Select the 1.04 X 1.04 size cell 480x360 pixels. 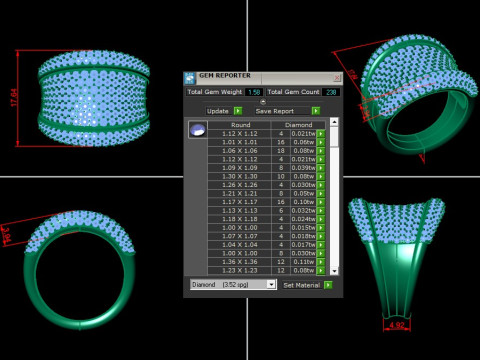coord(240,245)
